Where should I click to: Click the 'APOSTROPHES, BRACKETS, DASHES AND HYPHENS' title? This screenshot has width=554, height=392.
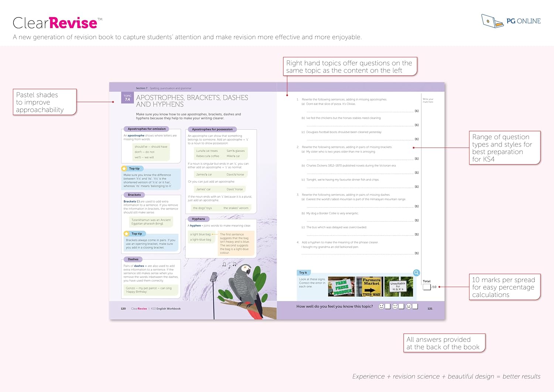pos(192,101)
